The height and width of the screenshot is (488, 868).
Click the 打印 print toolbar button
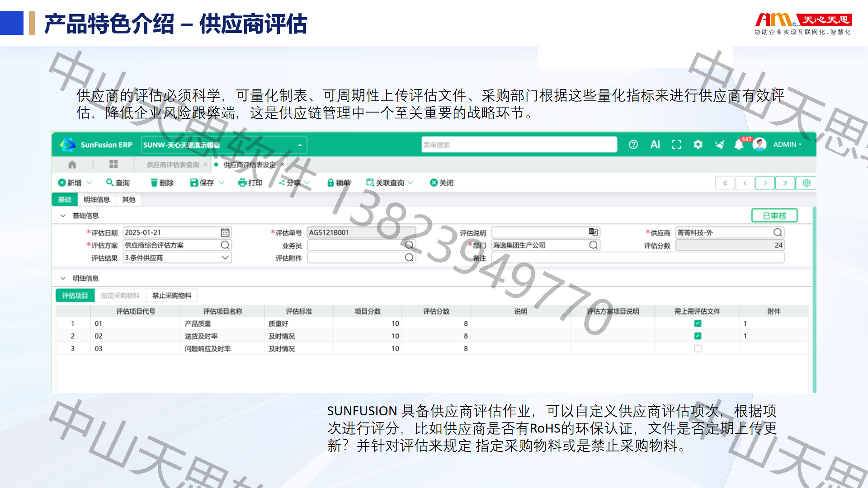coord(250,183)
